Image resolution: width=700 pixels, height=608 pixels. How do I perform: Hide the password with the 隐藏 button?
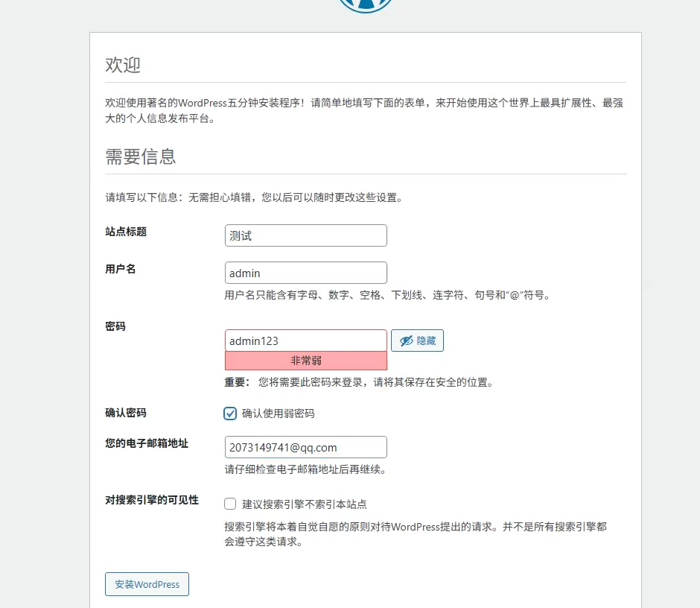[x=418, y=341]
